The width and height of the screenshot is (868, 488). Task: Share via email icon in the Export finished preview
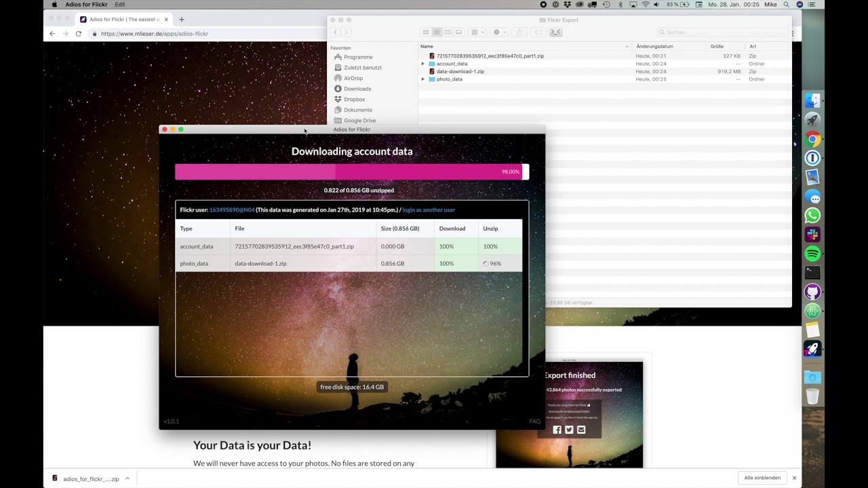pyautogui.click(x=581, y=430)
